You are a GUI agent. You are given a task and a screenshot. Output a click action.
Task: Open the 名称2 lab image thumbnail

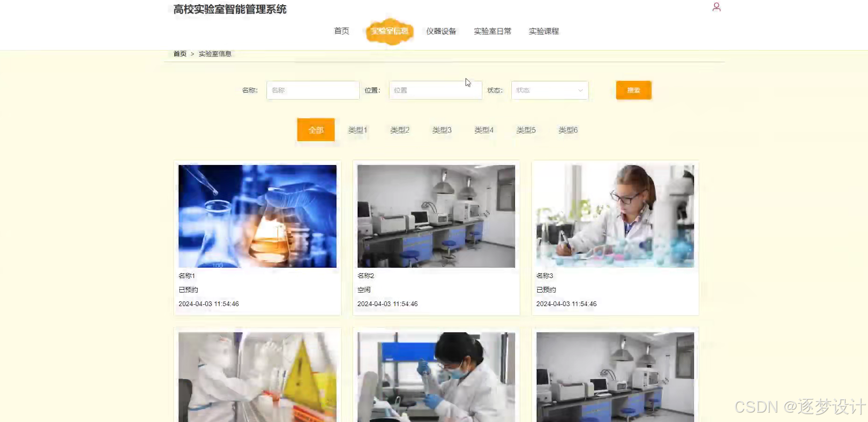tap(436, 216)
